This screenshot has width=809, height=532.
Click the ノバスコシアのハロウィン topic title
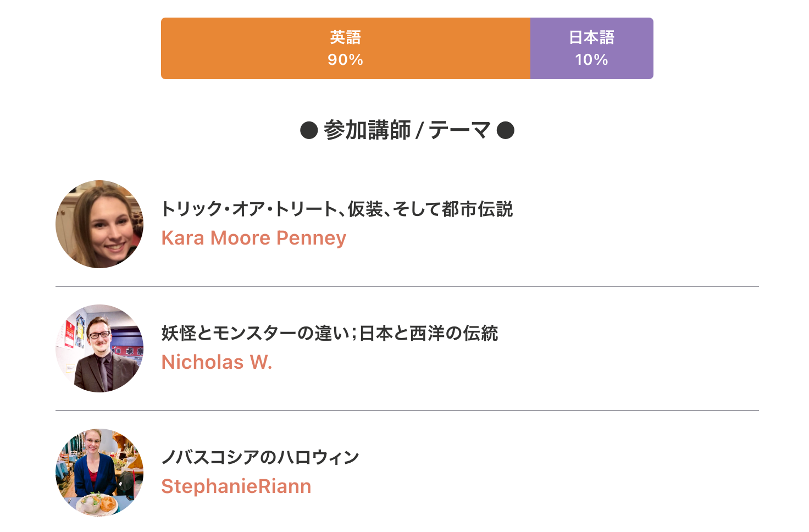tap(260, 457)
